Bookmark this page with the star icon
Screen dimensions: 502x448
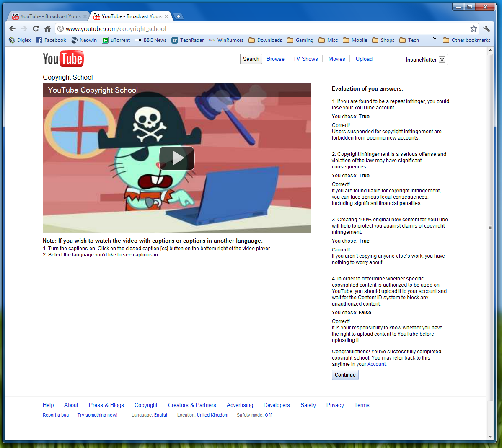click(x=474, y=29)
